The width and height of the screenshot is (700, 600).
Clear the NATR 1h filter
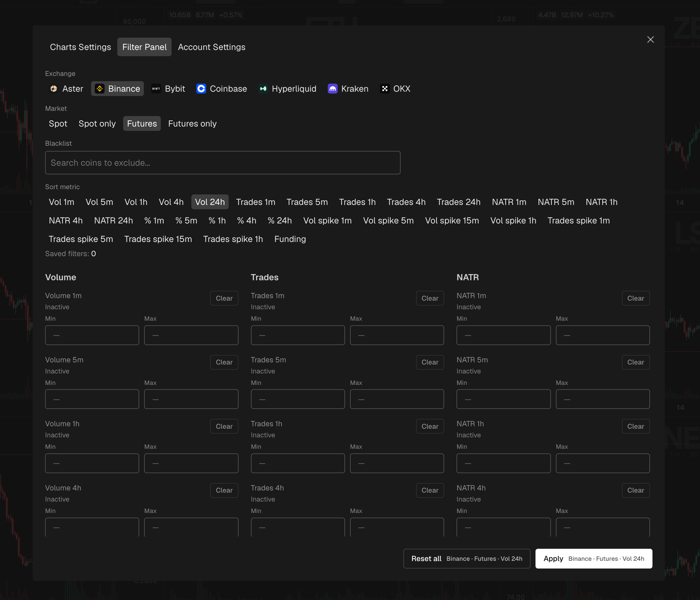pyautogui.click(x=635, y=426)
